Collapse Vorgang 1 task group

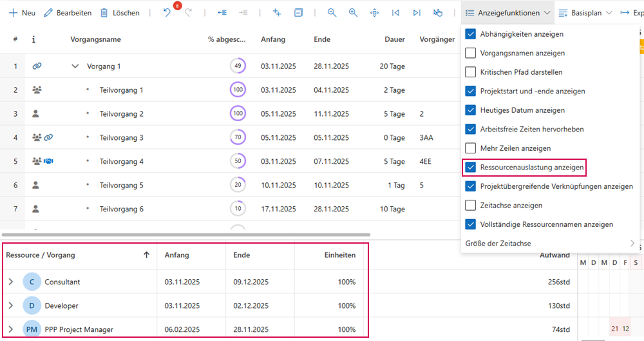[x=75, y=66]
